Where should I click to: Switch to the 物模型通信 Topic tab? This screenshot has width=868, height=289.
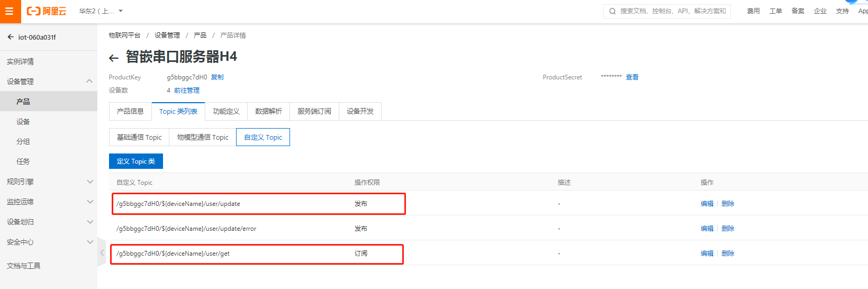203,137
